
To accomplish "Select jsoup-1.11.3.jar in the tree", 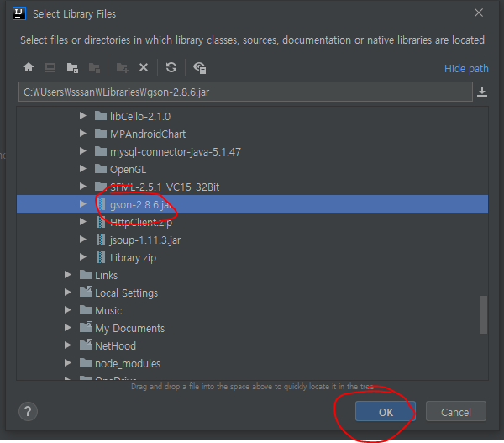I will tap(252, 240).
